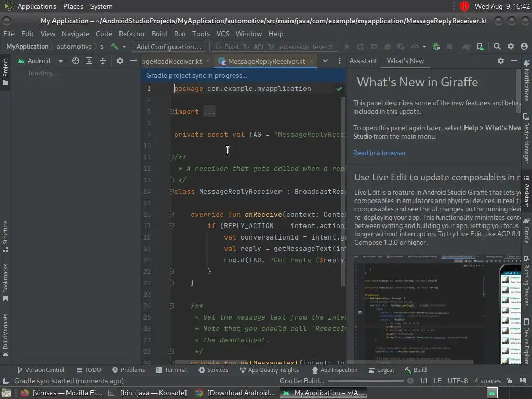Toggle the Device Explorer side panel
Screen dimensions: 532x399
pos(527,342)
